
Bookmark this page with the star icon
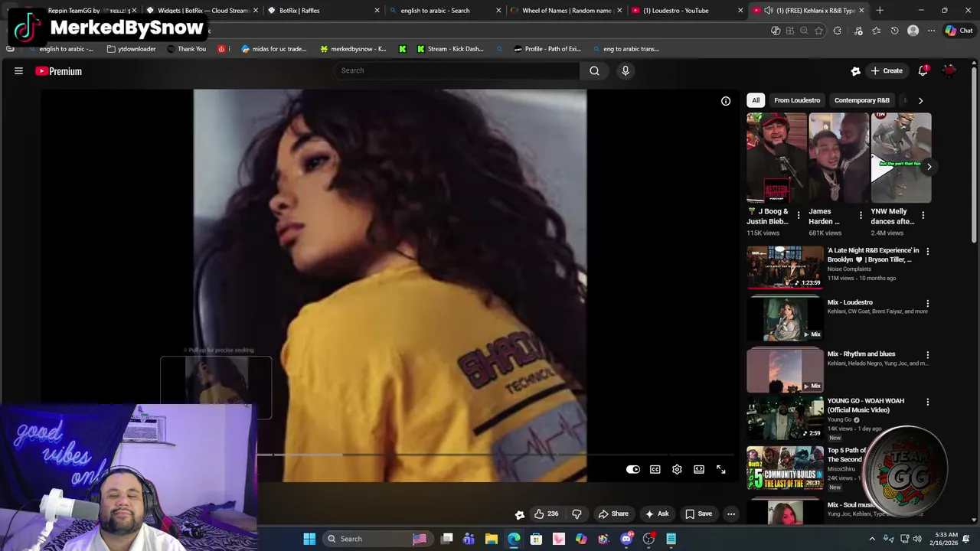[818, 31]
